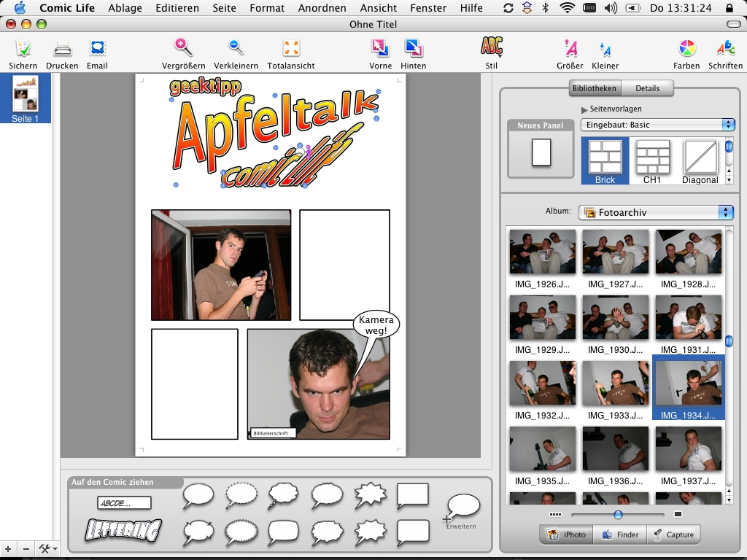Pick the LETTERING text element
Screen dimensions: 747x560
123,529
